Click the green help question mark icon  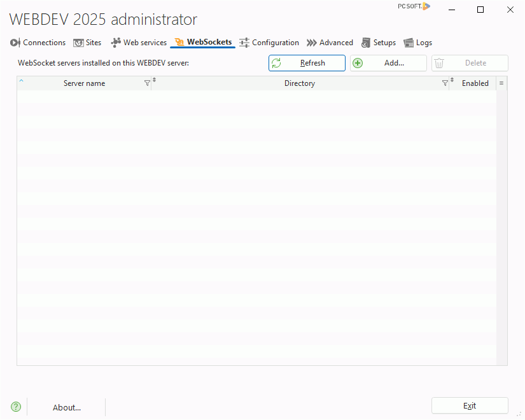(x=16, y=407)
